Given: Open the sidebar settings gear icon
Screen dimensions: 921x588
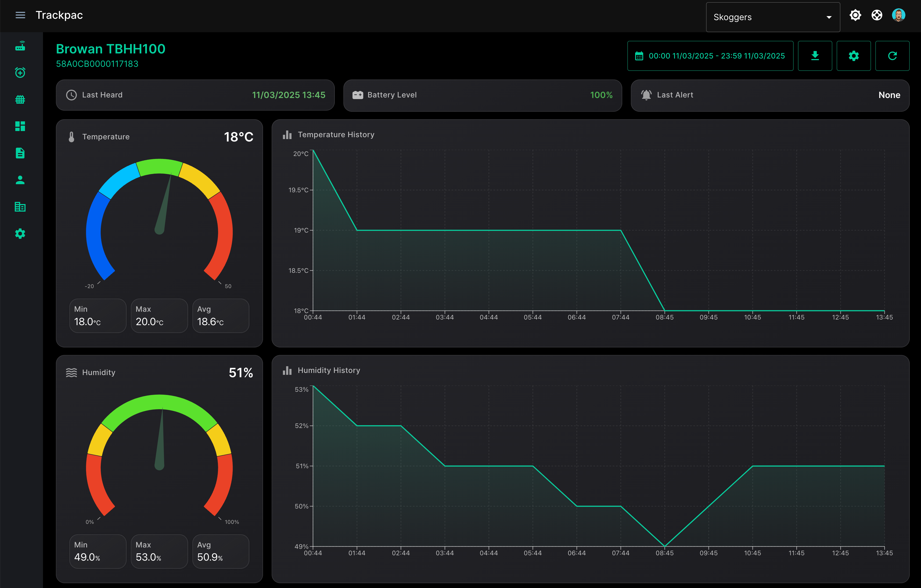Looking at the screenshot, I should 20,234.
